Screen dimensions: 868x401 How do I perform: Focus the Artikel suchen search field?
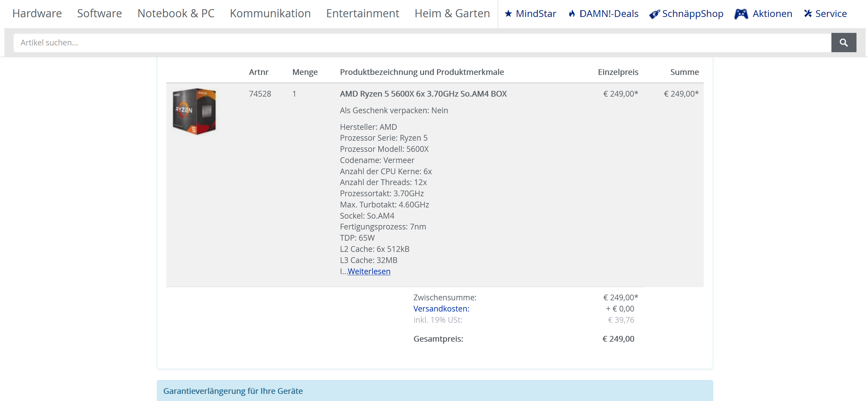coord(422,43)
